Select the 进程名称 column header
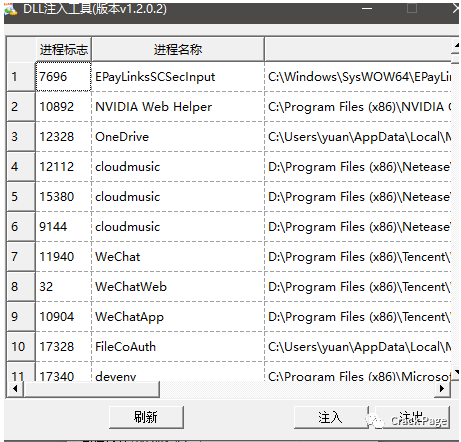Screen dimensions: 461x442 [178, 50]
